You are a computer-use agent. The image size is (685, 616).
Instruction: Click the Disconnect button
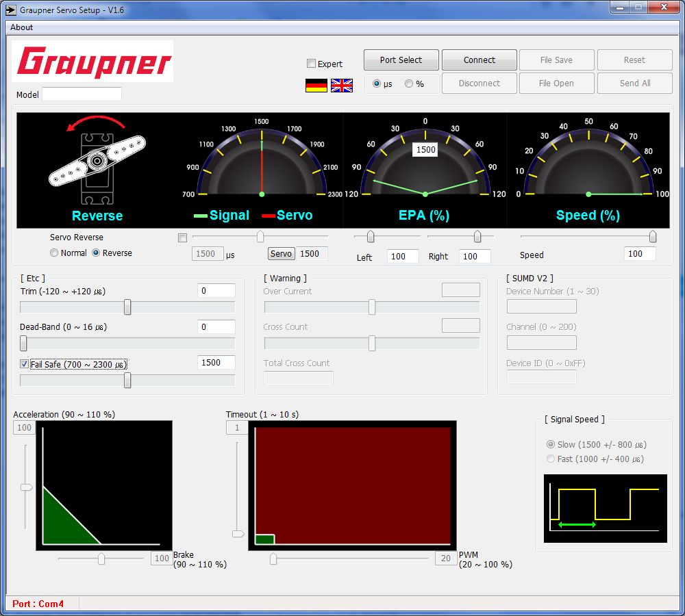click(x=480, y=83)
